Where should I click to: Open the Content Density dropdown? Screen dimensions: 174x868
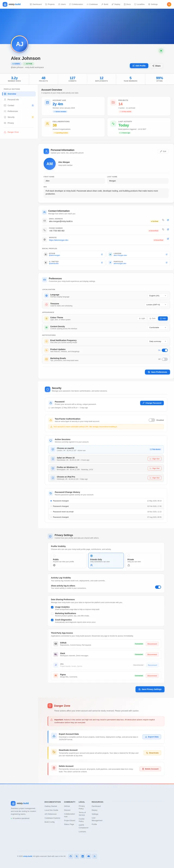(157, 328)
